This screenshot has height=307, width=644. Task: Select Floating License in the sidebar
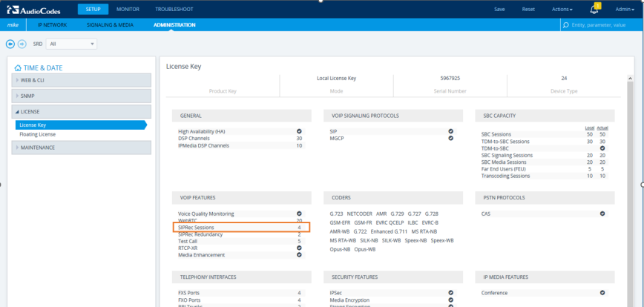37,134
